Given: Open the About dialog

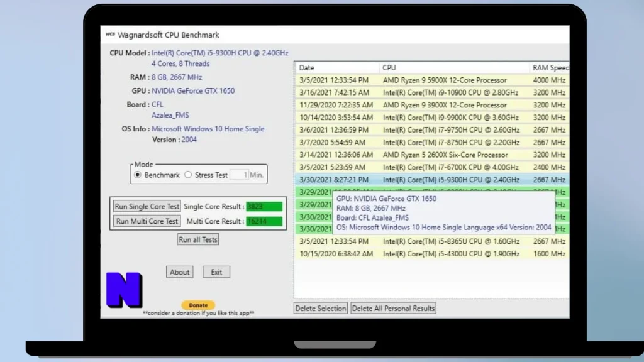Looking at the screenshot, I should pos(179,272).
